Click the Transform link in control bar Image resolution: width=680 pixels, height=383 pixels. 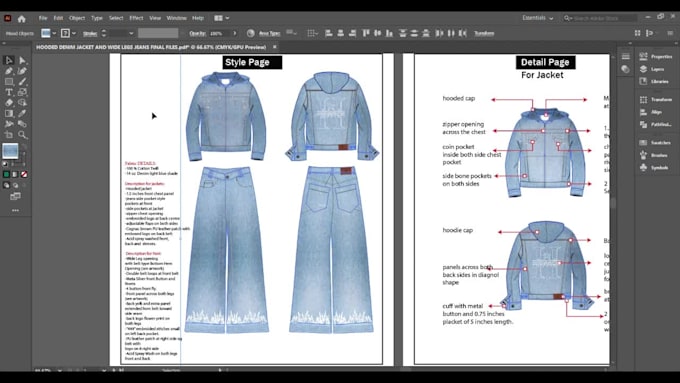pyautogui.click(x=484, y=33)
